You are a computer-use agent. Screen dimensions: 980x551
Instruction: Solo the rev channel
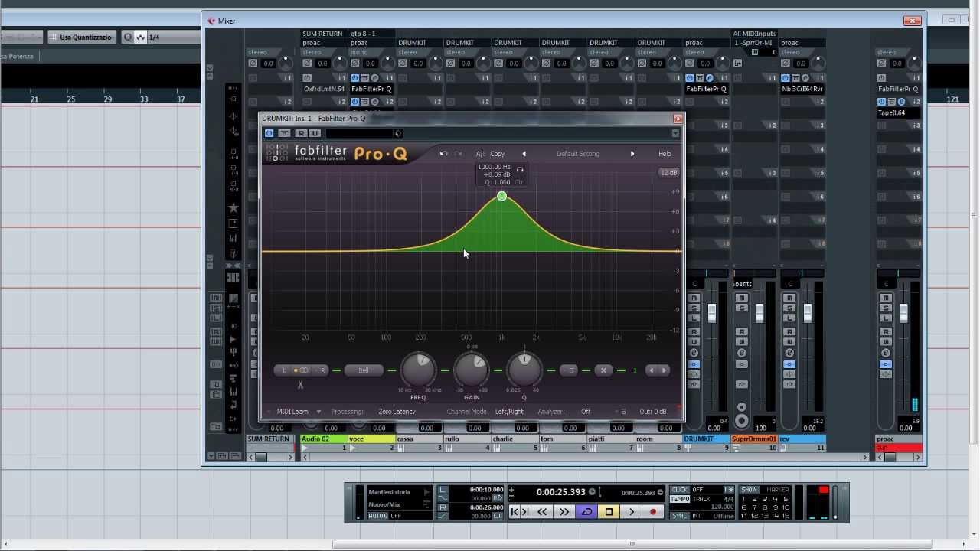pyautogui.click(x=789, y=308)
